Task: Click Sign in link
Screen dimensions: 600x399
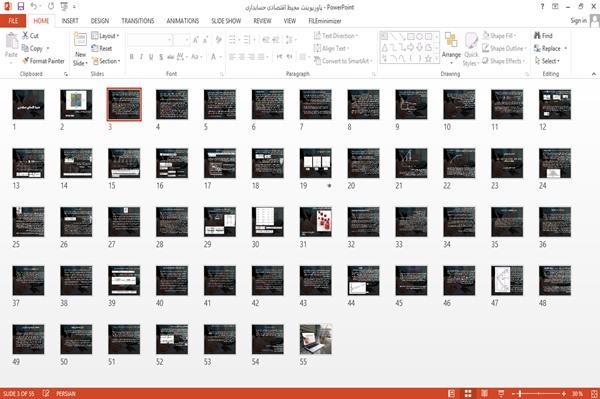Action: point(578,20)
